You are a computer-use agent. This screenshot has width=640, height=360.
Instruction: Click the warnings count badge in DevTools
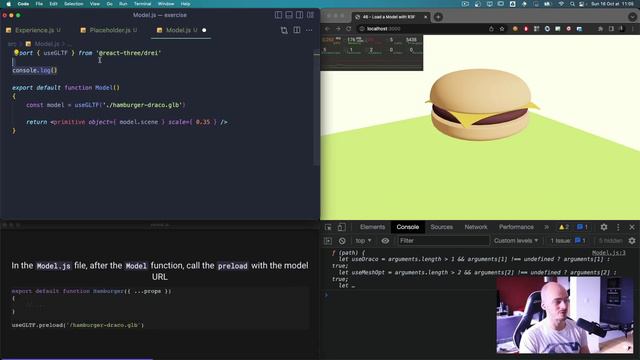[564, 227]
